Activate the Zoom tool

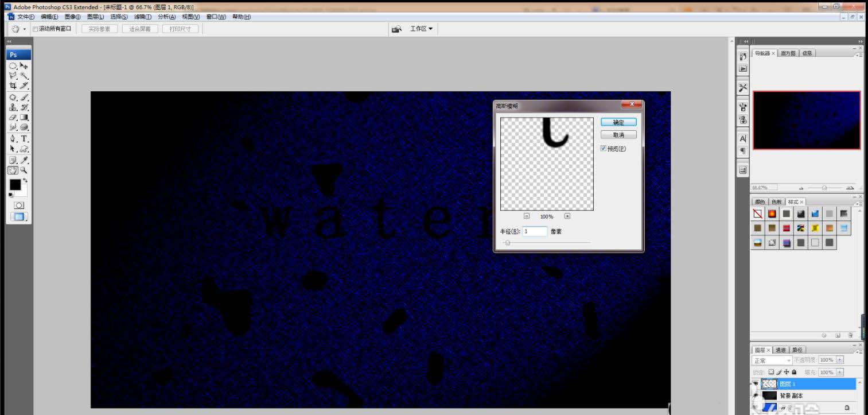click(24, 170)
